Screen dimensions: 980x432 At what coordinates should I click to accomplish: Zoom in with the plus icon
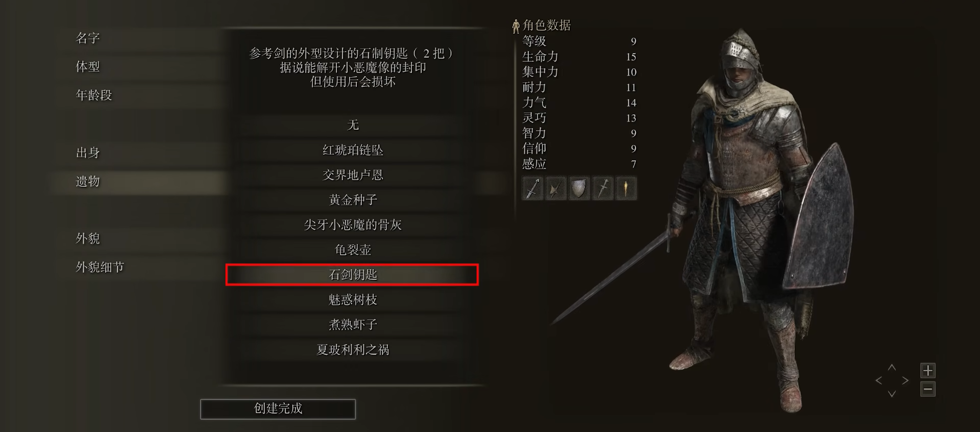click(x=928, y=370)
